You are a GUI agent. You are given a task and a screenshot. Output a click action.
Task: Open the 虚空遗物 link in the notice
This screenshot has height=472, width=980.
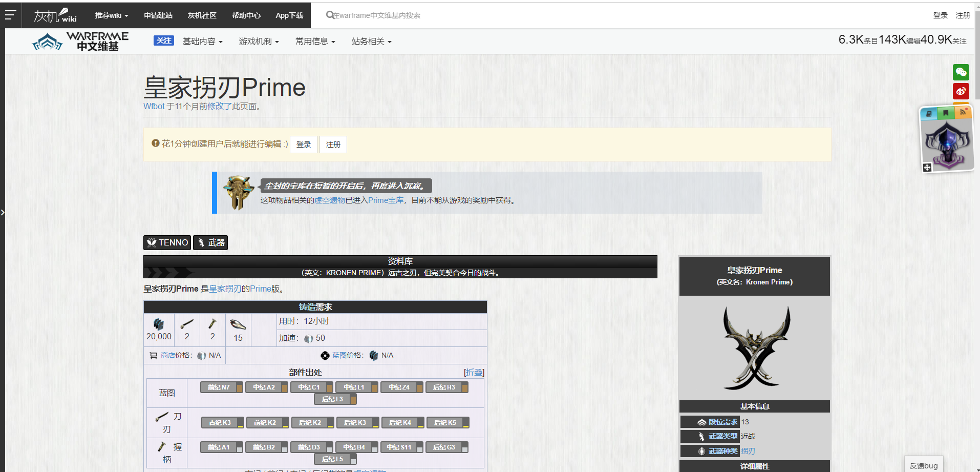click(x=330, y=200)
